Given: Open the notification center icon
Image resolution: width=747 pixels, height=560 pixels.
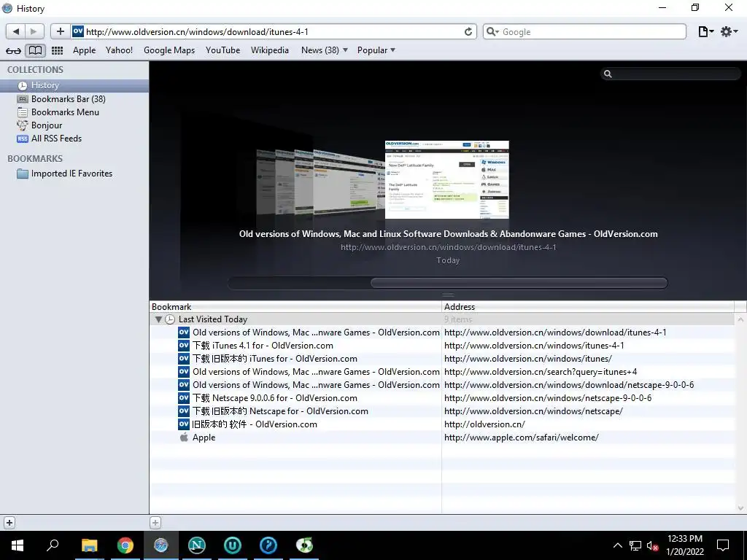Looking at the screenshot, I should click(x=723, y=545).
